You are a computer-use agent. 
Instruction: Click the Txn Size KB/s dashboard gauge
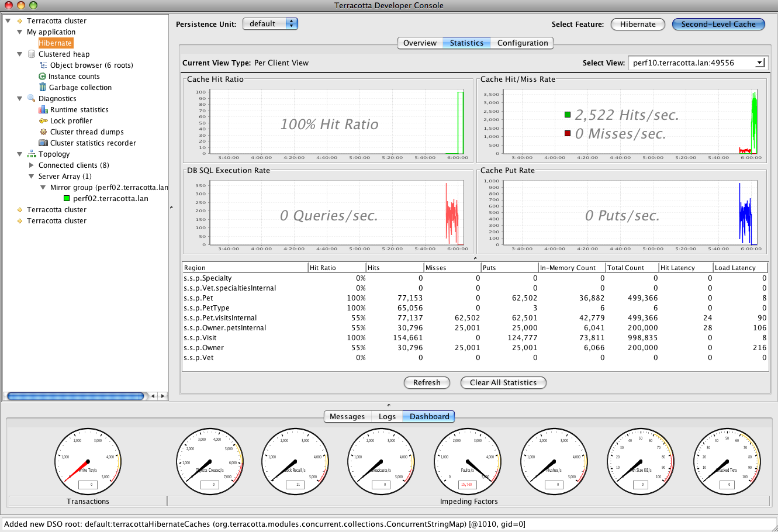click(x=640, y=461)
